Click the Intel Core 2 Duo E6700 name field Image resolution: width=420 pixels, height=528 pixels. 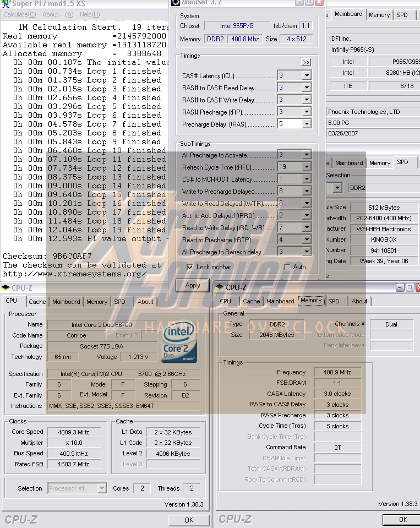tap(102, 325)
